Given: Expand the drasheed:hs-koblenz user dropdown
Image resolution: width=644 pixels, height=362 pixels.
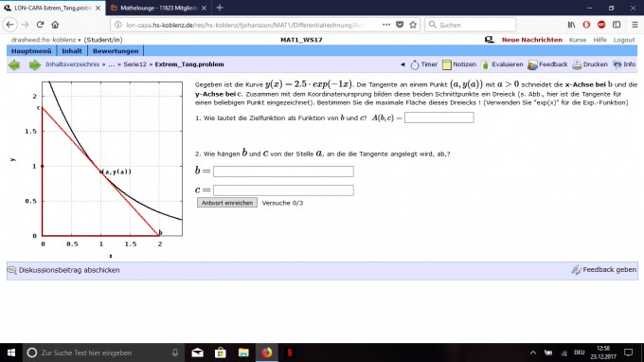Looking at the screenshot, I should (x=46, y=40).
